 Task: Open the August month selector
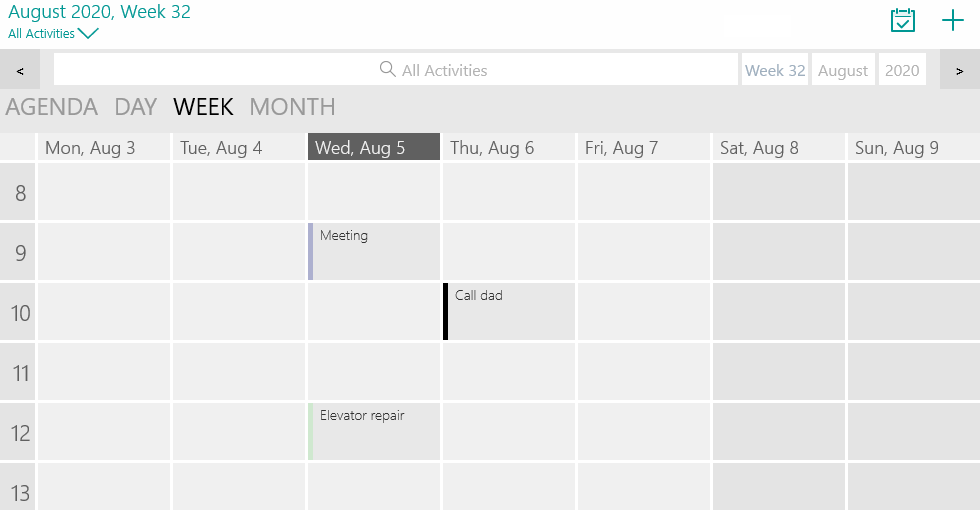point(843,70)
